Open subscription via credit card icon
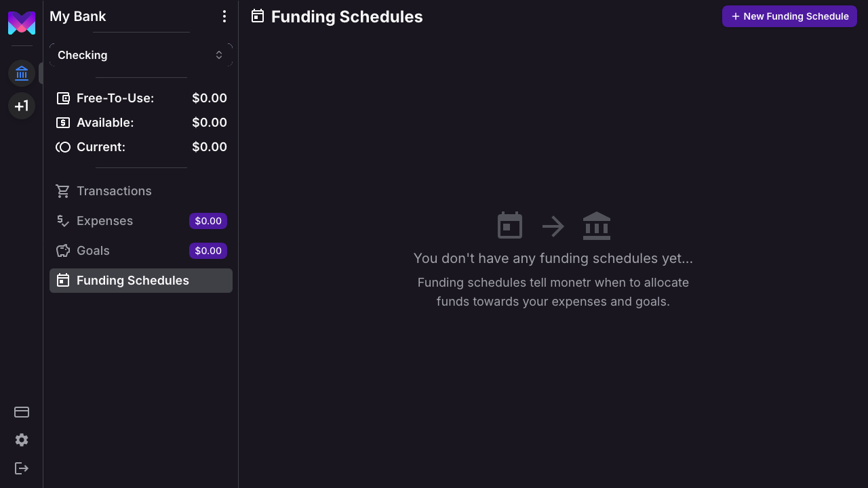The width and height of the screenshot is (868, 488). (x=22, y=412)
